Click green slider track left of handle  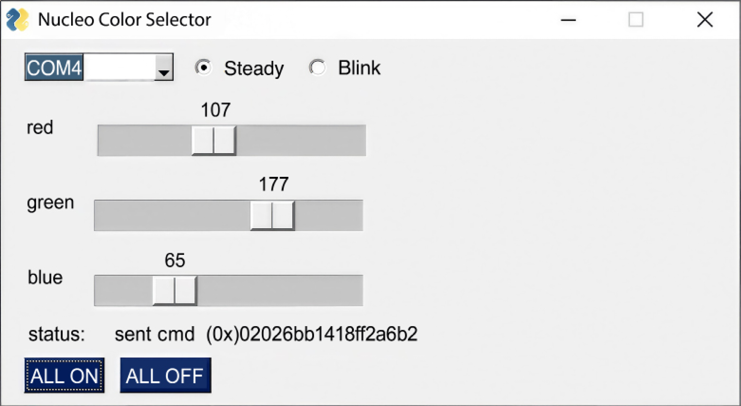[x=170, y=215]
